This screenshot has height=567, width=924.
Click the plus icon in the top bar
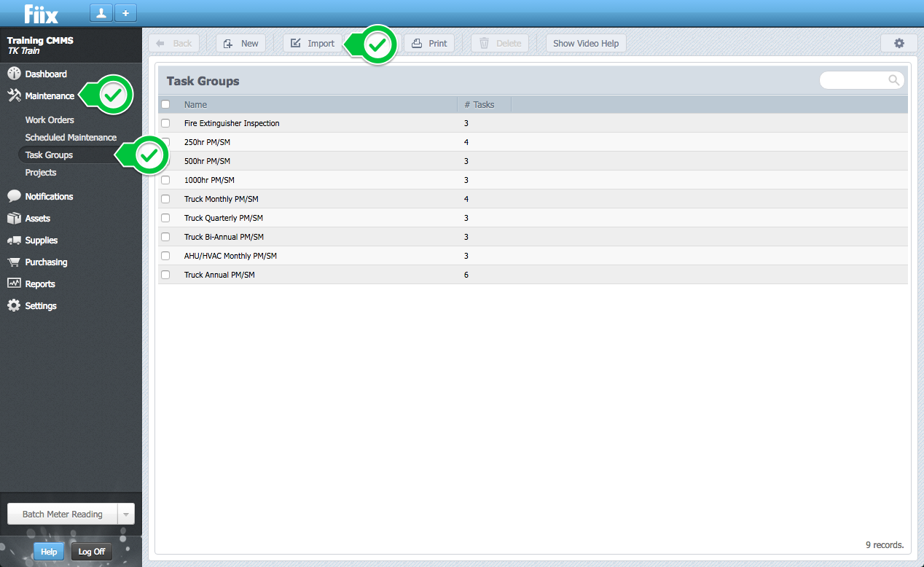click(125, 13)
